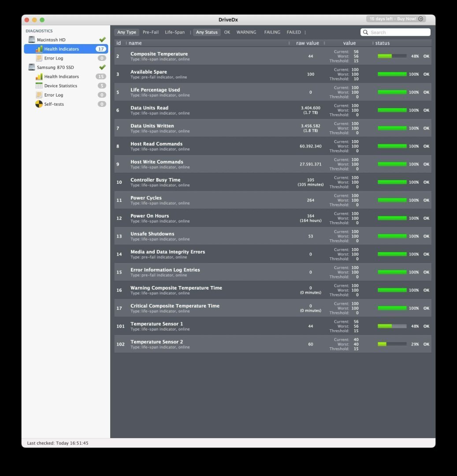The image size is (457, 476).
Task: Select the Unsafe Shutdowns row
Action: click(273, 236)
